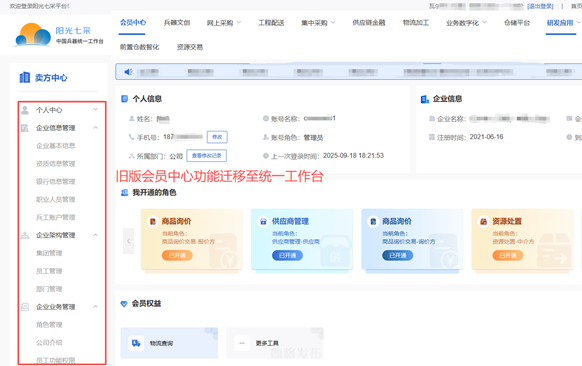
Task: Click the 我开通的角色 section icon
Action: pyautogui.click(x=125, y=192)
